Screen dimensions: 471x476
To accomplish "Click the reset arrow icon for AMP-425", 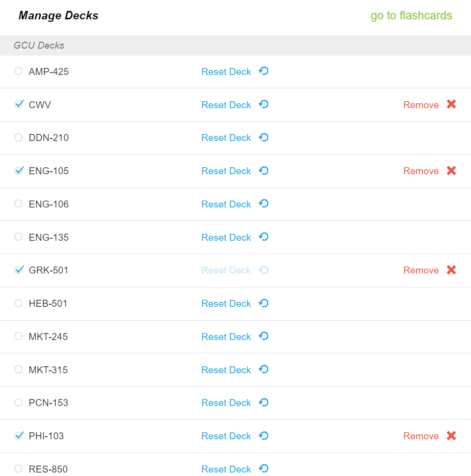I will pyautogui.click(x=263, y=71).
